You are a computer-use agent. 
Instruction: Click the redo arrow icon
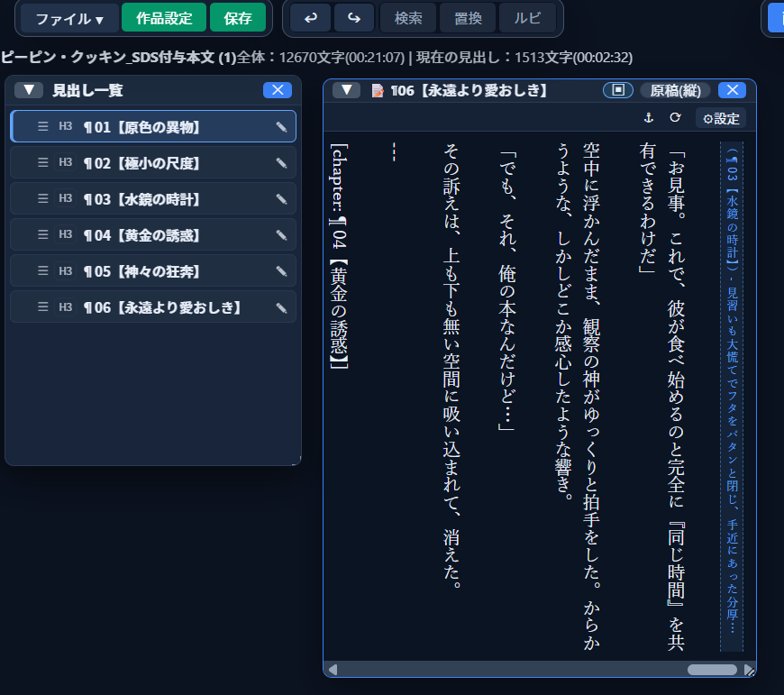click(x=354, y=18)
